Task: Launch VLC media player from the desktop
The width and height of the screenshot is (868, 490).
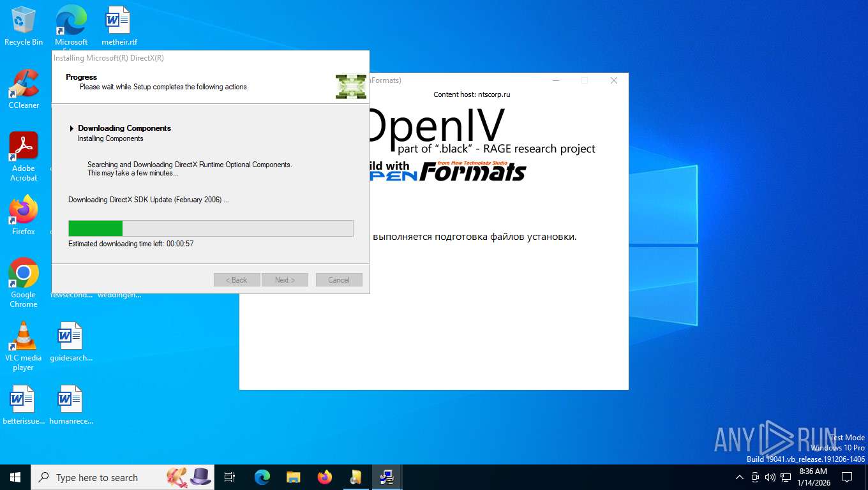Action: click(24, 346)
